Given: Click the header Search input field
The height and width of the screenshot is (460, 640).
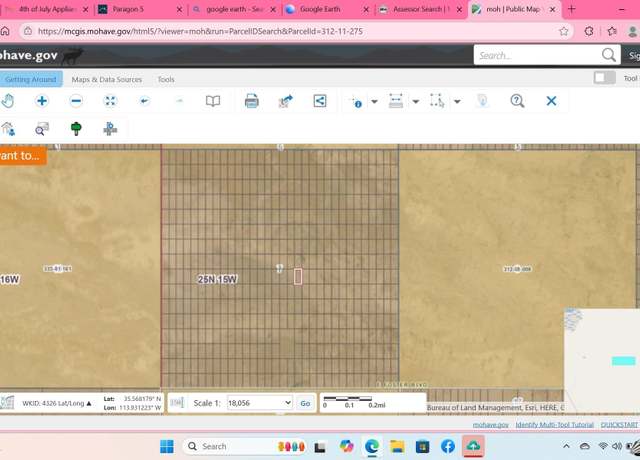Looking at the screenshot, I should pos(537,55).
